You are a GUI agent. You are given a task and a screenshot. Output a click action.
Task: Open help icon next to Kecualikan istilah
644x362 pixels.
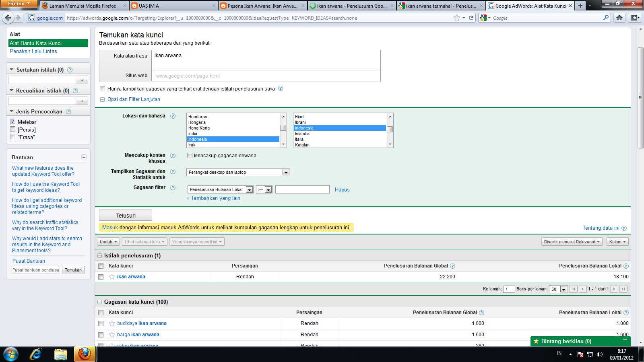click(75, 90)
